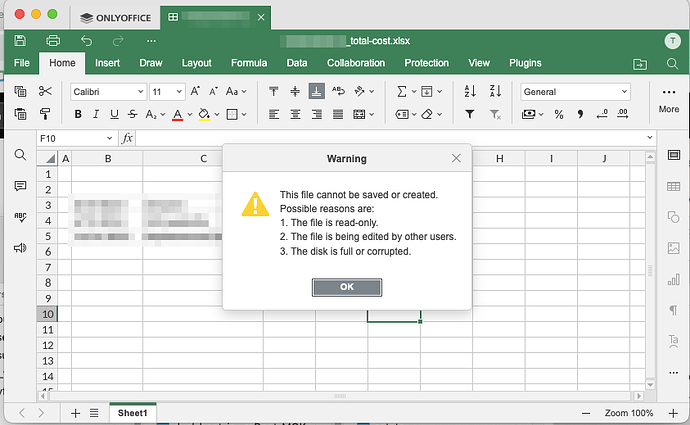Click the Paste icon

tap(20, 114)
